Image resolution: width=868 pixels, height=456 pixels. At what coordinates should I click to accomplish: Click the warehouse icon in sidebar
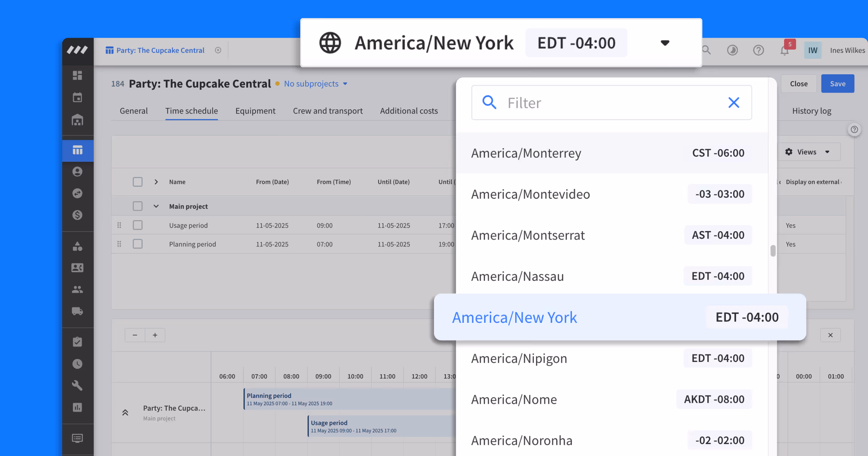point(77,120)
